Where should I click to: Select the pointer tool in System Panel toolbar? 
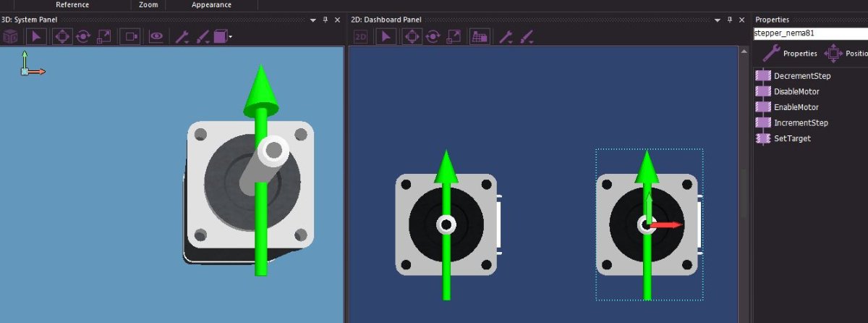pyautogui.click(x=38, y=36)
